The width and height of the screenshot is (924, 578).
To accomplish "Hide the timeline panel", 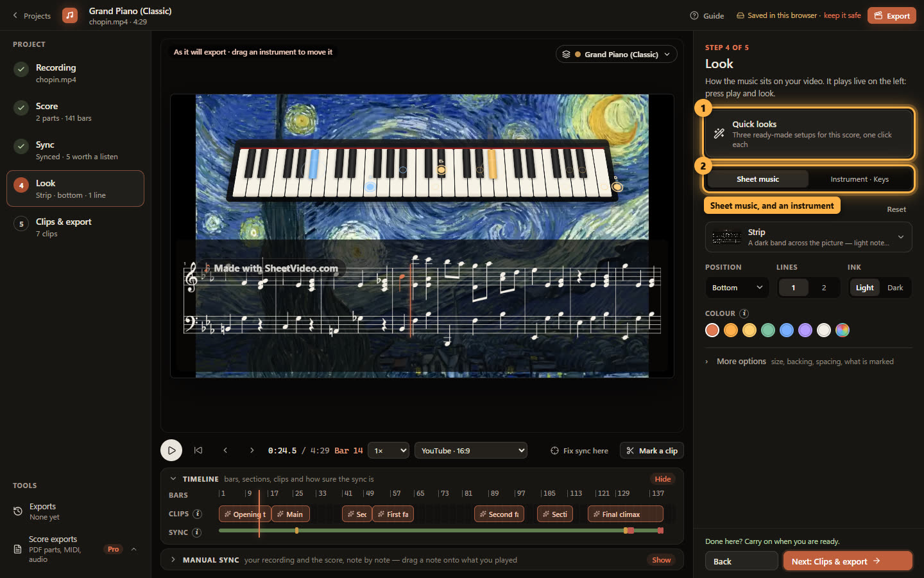I will (663, 479).
